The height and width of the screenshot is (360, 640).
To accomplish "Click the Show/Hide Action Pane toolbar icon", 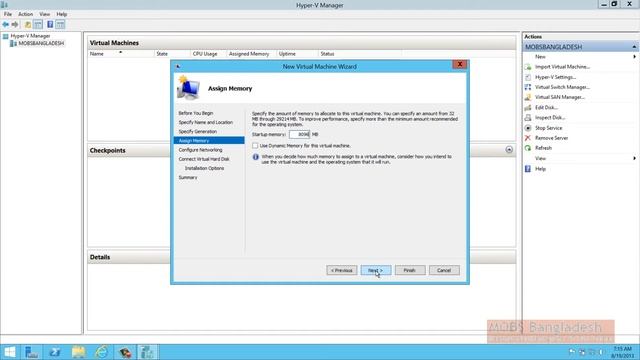I will 60,25.
